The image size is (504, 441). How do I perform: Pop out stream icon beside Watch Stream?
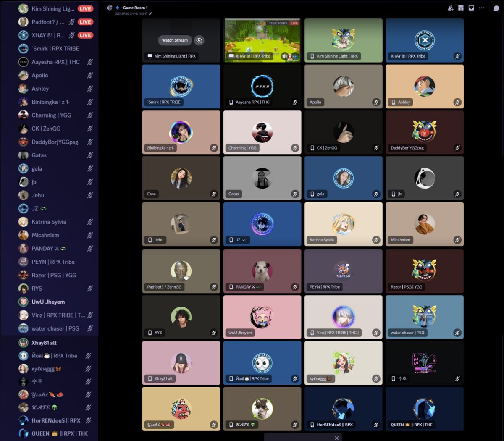(x=199, y=40)
